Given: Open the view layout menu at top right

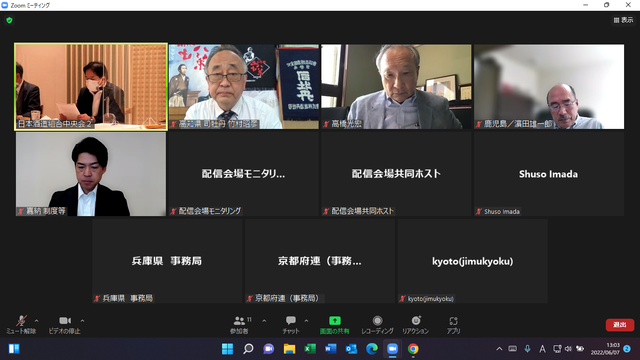Looking at the screenshot, I should 623,20.
